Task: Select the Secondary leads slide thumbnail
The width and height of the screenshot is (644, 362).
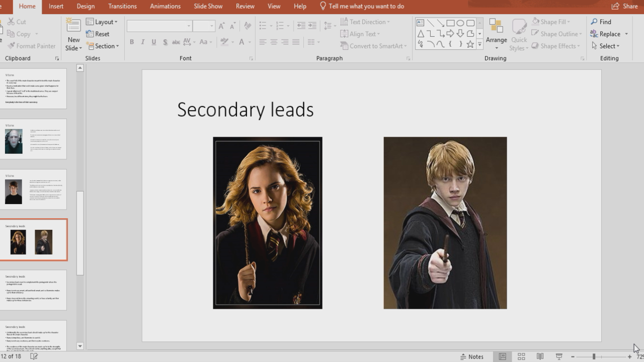Action: tap(34, 240)
